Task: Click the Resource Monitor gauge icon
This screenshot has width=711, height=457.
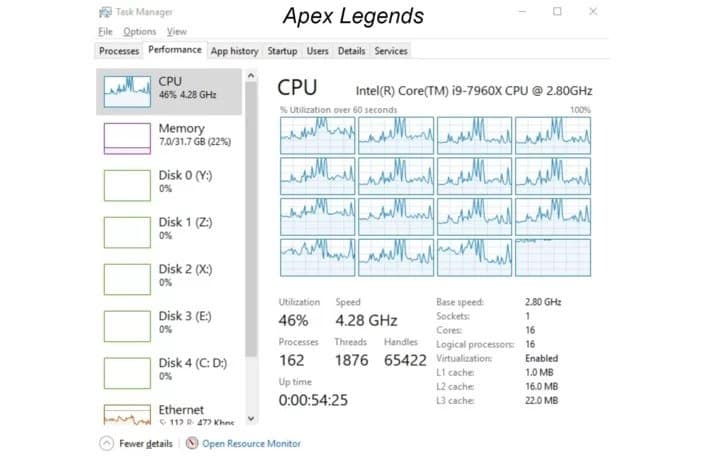Action: (192, 443)
